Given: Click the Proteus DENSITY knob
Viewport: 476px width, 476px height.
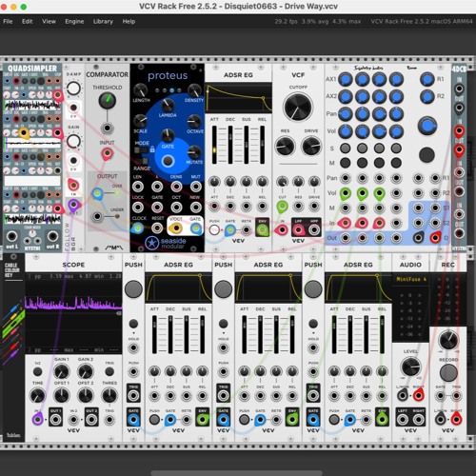Looking at the screenshot, I should 194,90.
